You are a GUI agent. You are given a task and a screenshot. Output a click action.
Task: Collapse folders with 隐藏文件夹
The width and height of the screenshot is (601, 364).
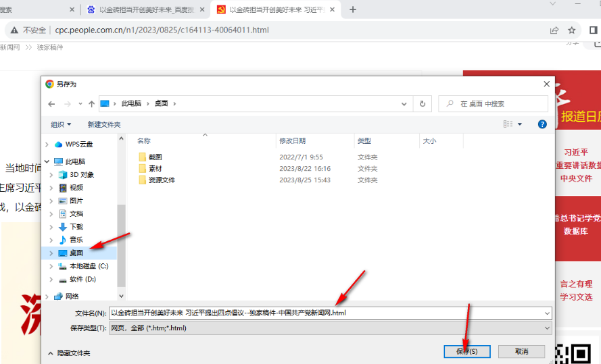[69, 353]
